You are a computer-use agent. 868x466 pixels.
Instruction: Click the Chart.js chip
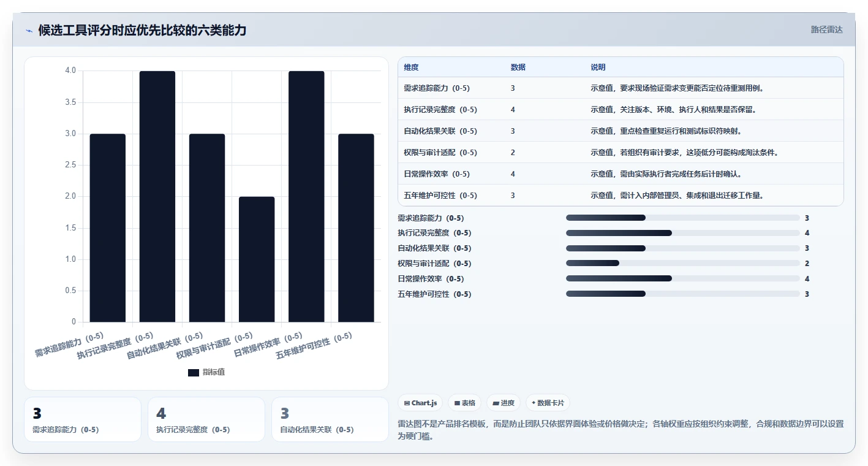[421, 403]
